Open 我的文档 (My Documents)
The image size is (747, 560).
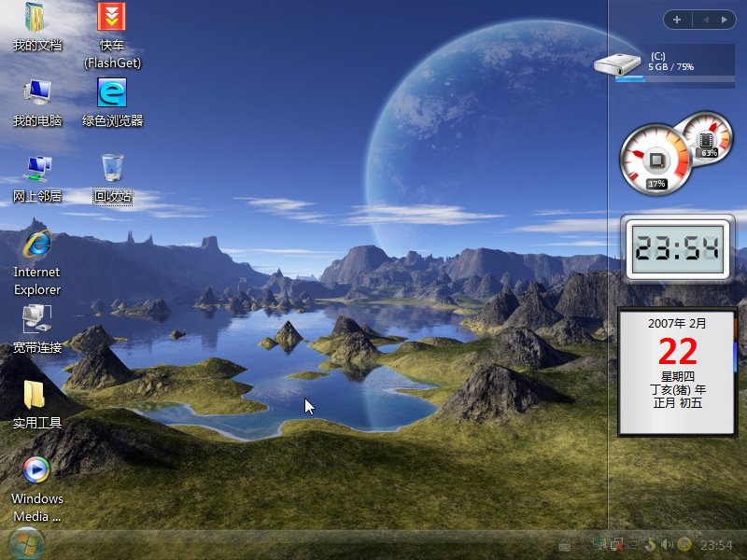tap(35, 19)
